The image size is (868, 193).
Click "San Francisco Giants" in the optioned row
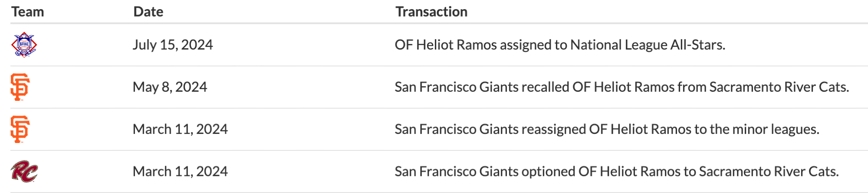click(x=457, y=171)
